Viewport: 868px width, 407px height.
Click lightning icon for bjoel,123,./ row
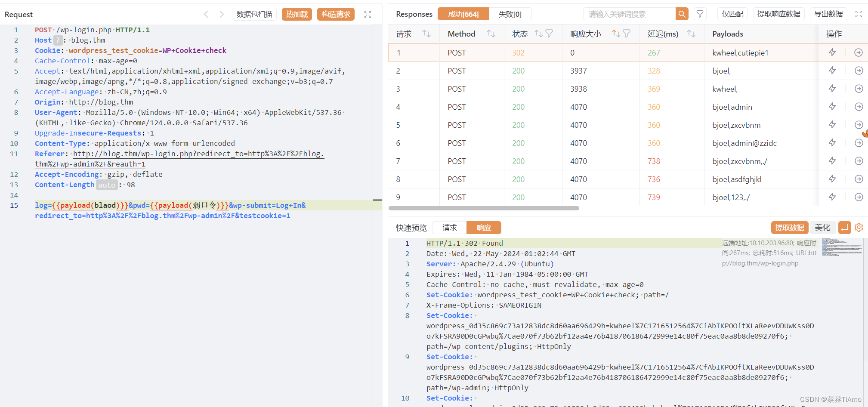(832, 197)
